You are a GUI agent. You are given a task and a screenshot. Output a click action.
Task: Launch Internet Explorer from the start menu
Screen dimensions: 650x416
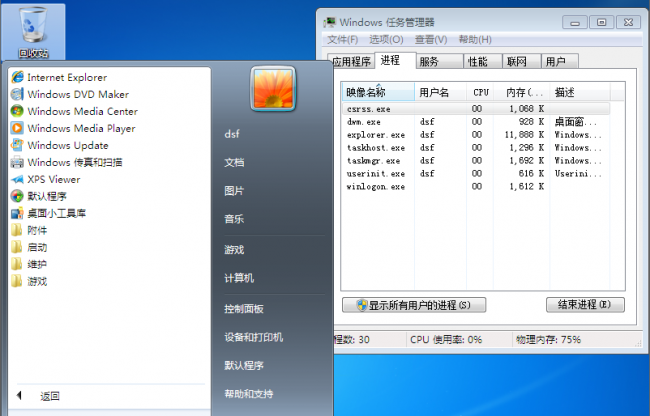[59, 77]
